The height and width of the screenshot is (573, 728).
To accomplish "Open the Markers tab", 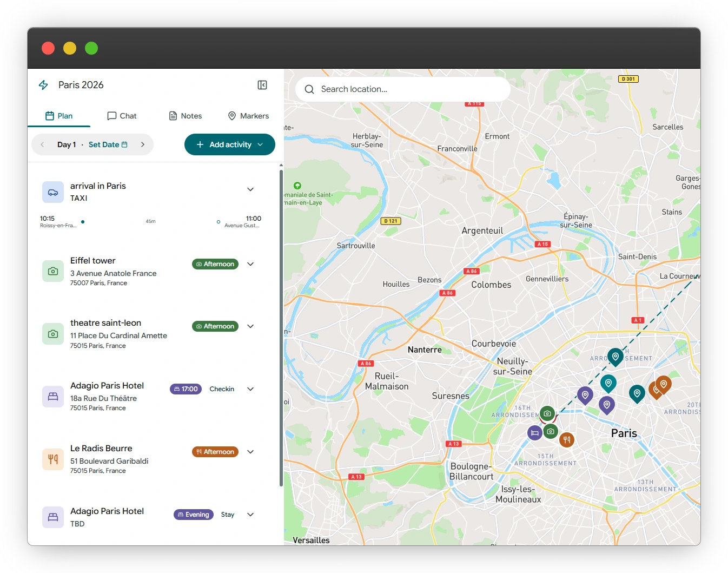I will (x=248, y=116).
